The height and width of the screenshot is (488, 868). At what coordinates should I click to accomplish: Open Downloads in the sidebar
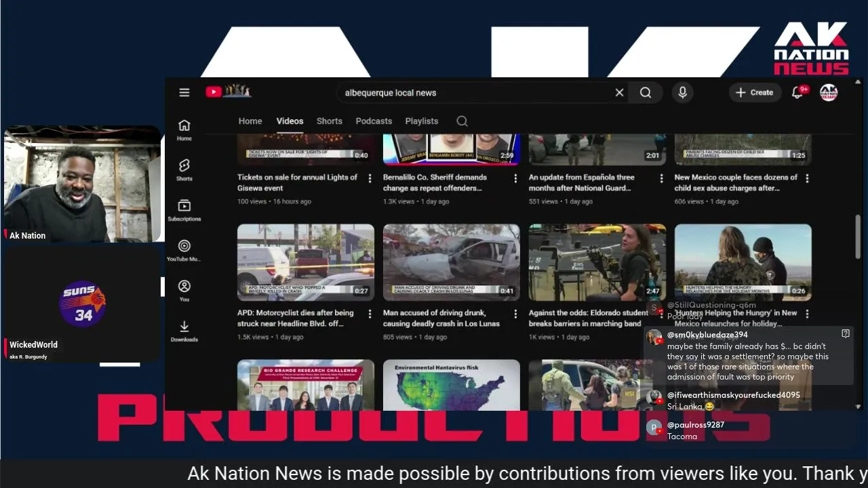tap(184, 331)
